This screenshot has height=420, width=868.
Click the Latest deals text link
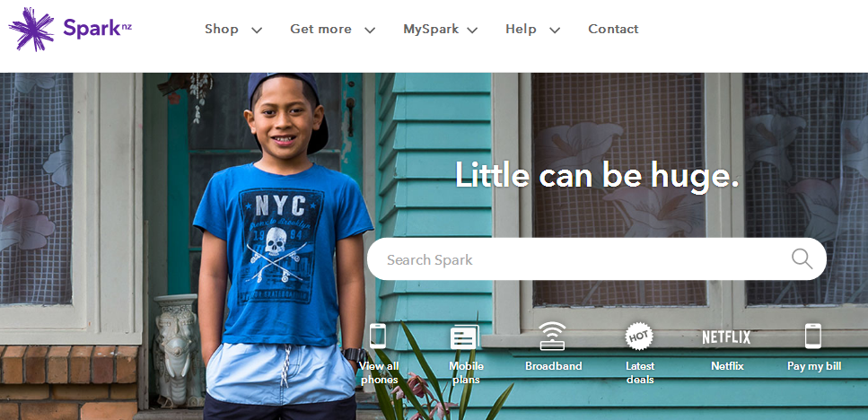[x=640, y=372]
